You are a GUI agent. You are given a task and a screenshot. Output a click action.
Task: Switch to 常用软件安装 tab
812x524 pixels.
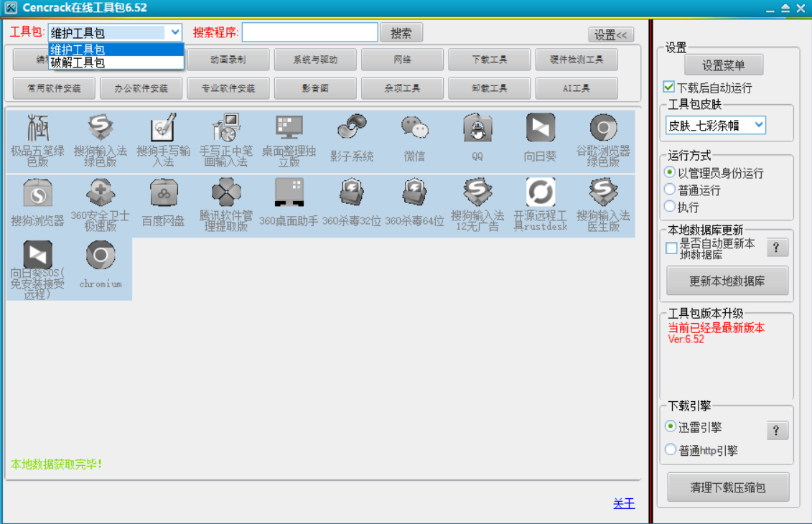(x=54, y=88)
